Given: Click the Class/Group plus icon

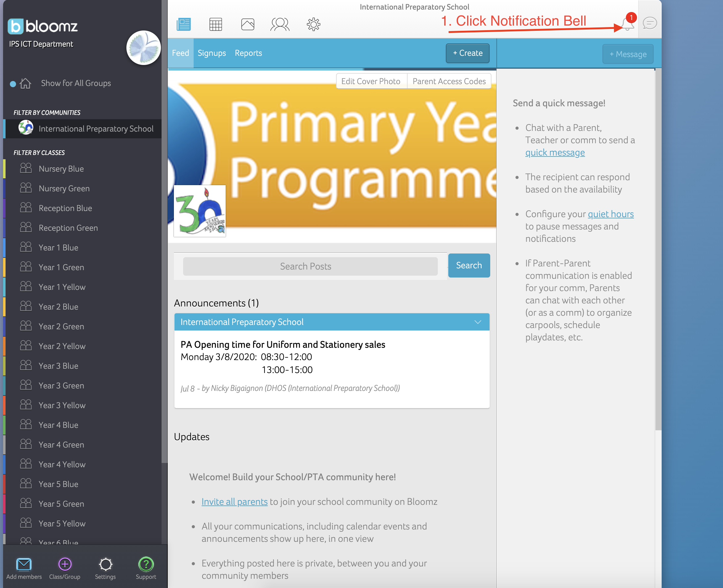Looking at the screenshot, I should [x=65, y=564].
